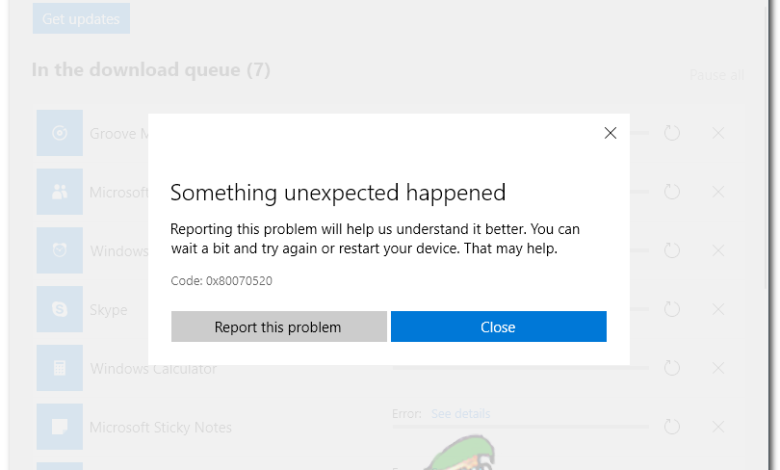Click the Microsoft People app icon
The image size is (780, 470).
(60, 192)
